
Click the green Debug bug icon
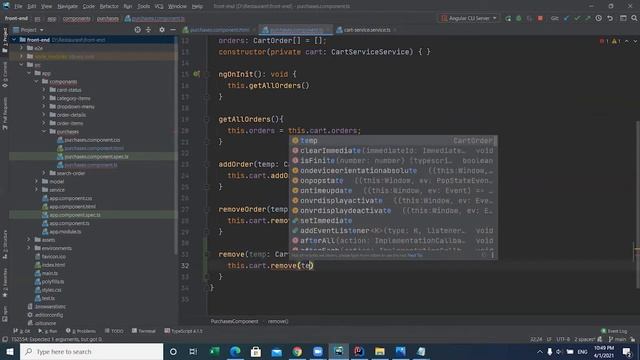tap(519, 18)
